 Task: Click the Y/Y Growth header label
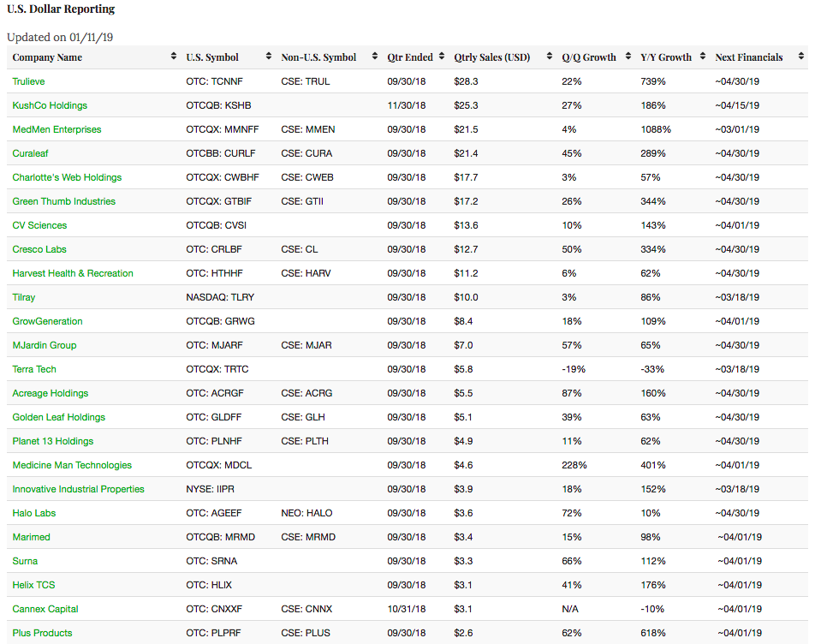click(665, 57)
